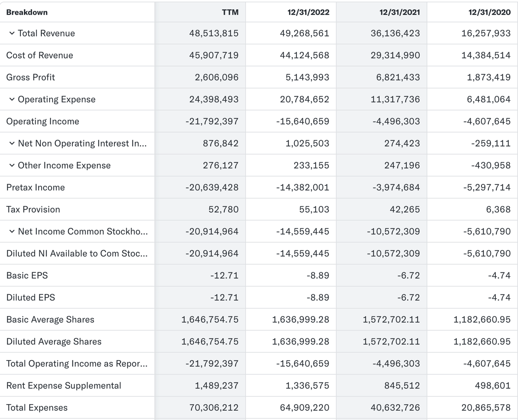The height and width of the screenshot is (420, 518).
Task: Click the Basic EPS row label
Action: [x=27, y=276]
